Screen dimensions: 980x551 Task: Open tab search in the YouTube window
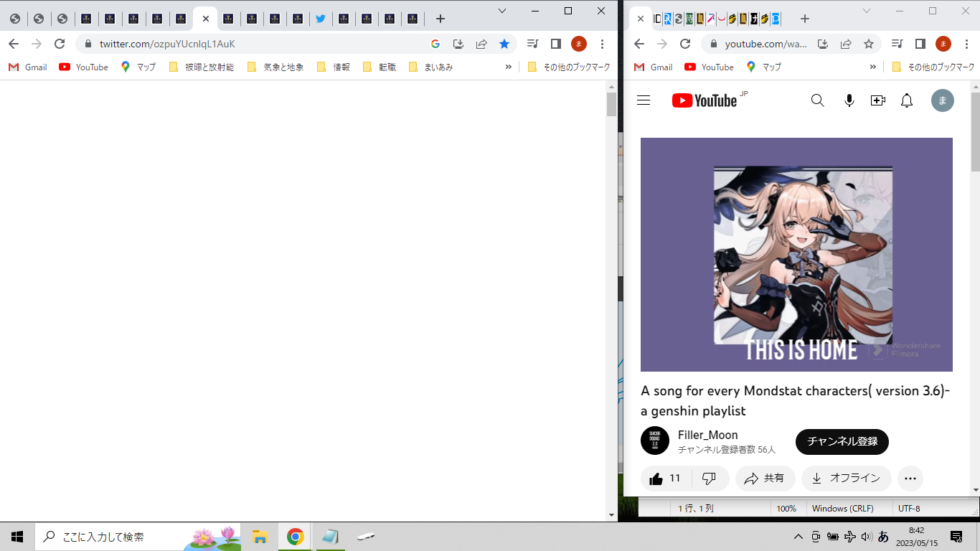tap(867, 11)
